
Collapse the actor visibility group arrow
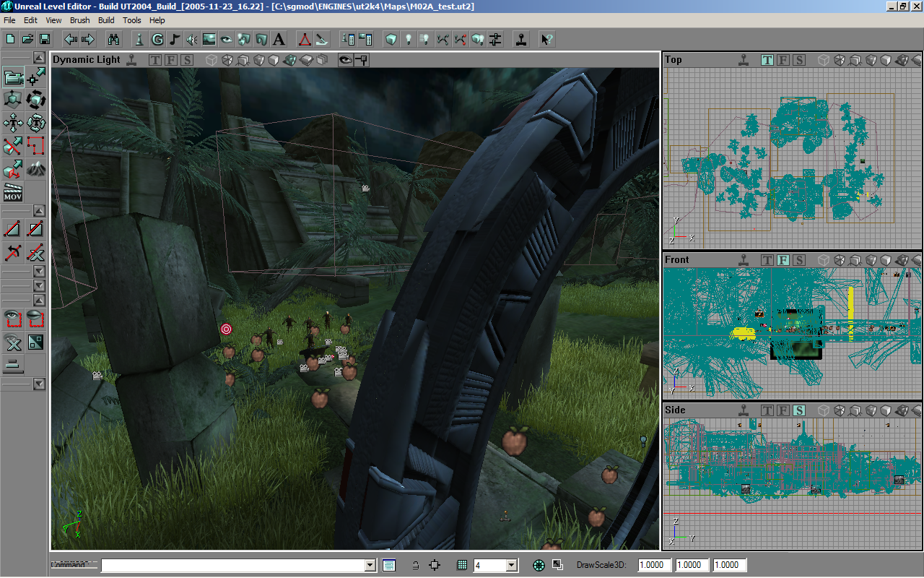coord(40,299)
